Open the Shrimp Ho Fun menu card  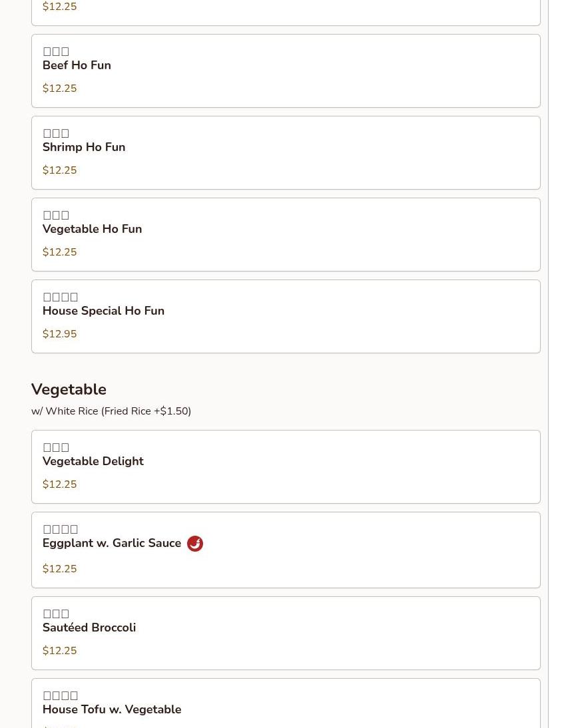point(286,153)
